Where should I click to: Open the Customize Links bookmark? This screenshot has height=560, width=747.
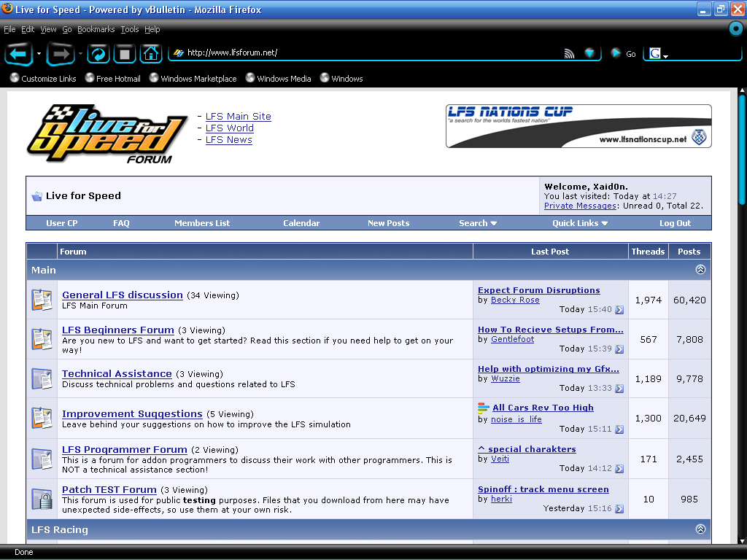tap(43, 78)
